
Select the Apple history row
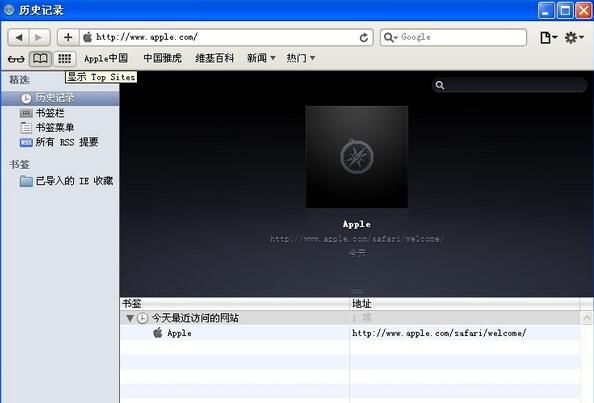[x=350, y=333]
